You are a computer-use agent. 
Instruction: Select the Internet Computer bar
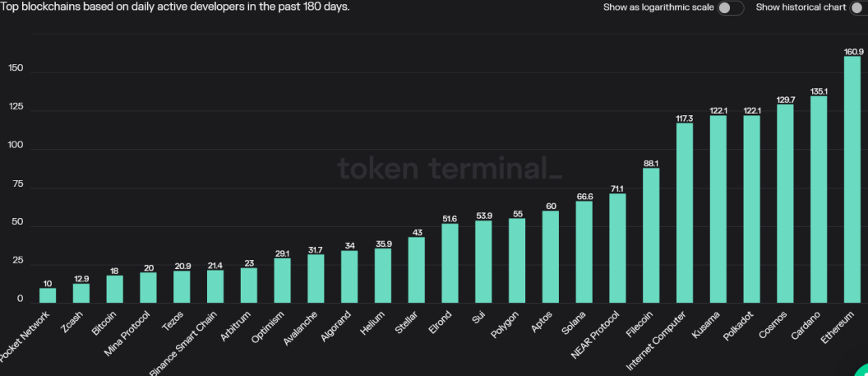(685, 213)
